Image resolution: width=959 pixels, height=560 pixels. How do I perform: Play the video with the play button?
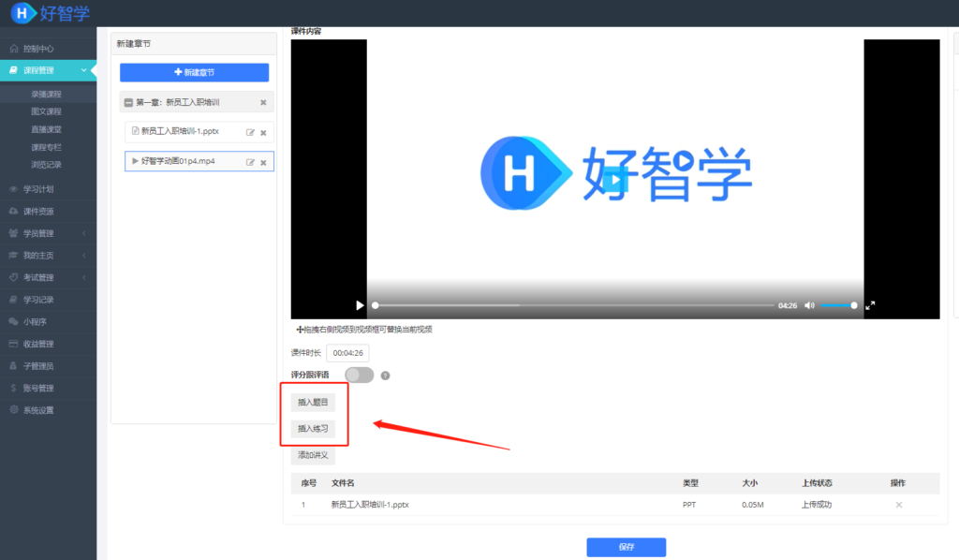pos(360,305)
